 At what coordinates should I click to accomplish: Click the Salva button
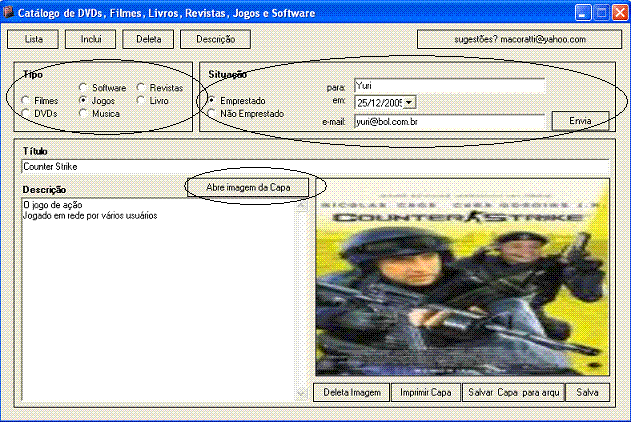coord(587,393)
